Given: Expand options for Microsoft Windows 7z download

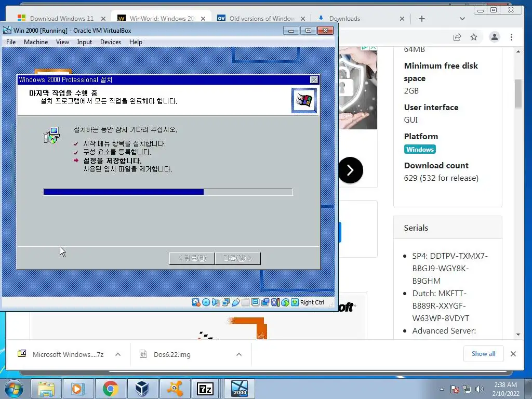Looking at the screenshot, I should click(118, 354).
